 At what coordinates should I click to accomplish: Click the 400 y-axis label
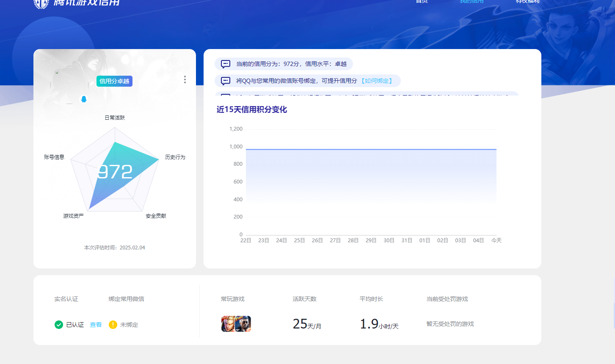[x=238, y=200]
